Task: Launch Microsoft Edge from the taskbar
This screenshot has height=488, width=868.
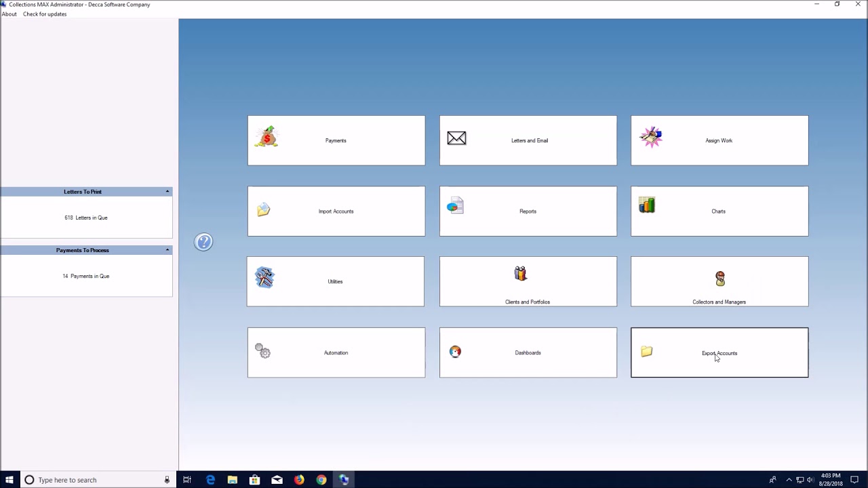Action: pyautogui.click(x=210, y=480)
